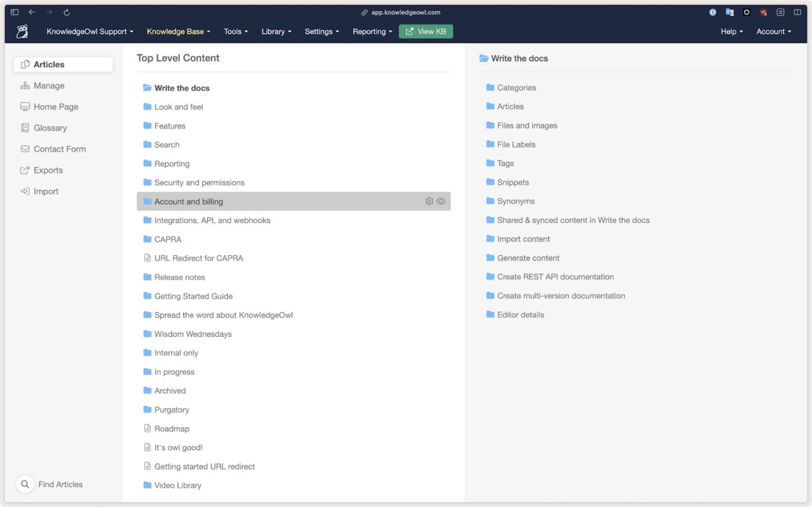Image resolution: width=812 pixels, height=507 pixels.
Task: Click the black circle extension icon
Action: [746, 12]
